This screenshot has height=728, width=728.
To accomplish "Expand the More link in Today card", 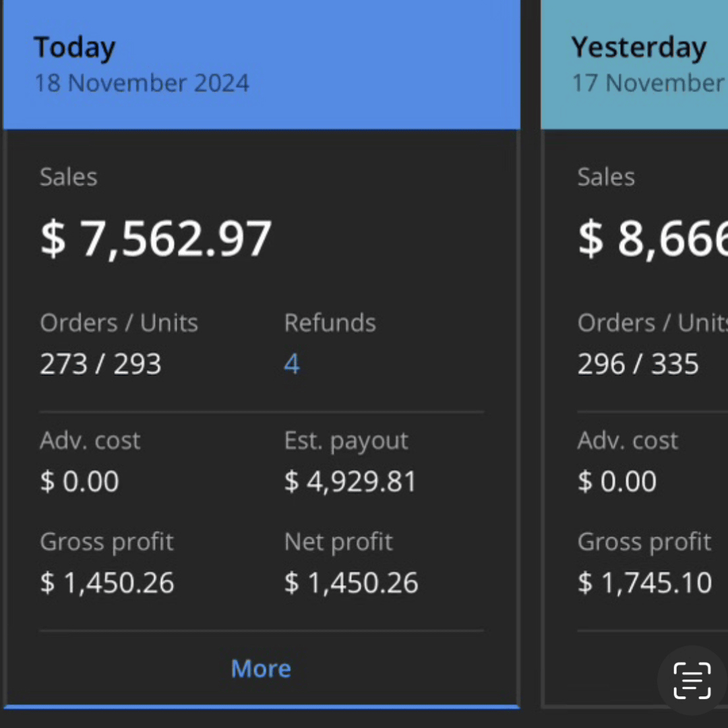I will tap(261, 669).
